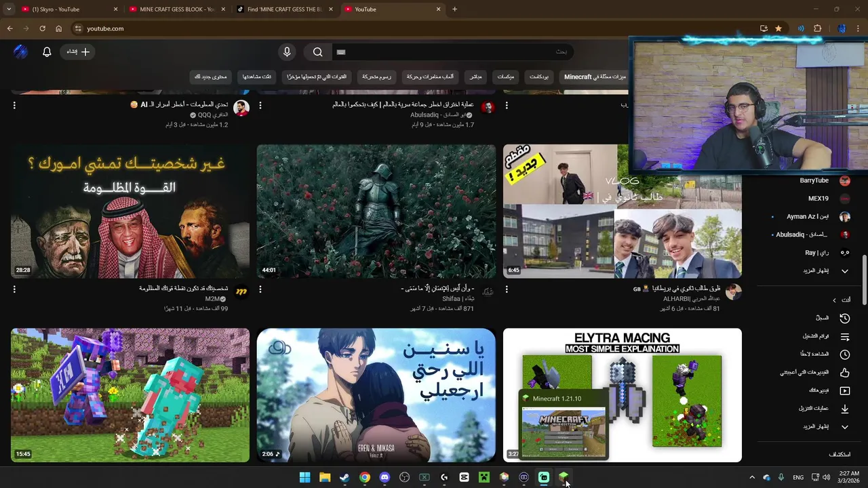Open the knight in flowers video thumbnail
868x488 pixels.
tap(376, 211)
